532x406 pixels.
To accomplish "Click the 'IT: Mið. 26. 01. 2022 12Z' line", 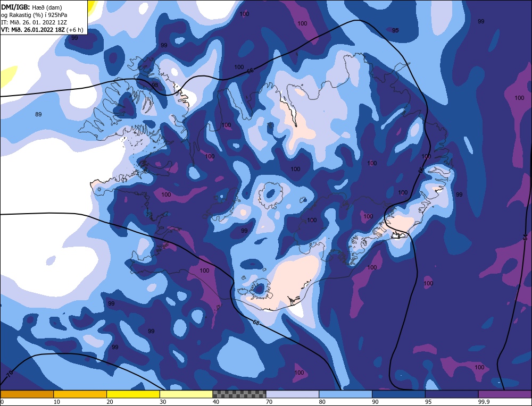I will coord(34,22).
